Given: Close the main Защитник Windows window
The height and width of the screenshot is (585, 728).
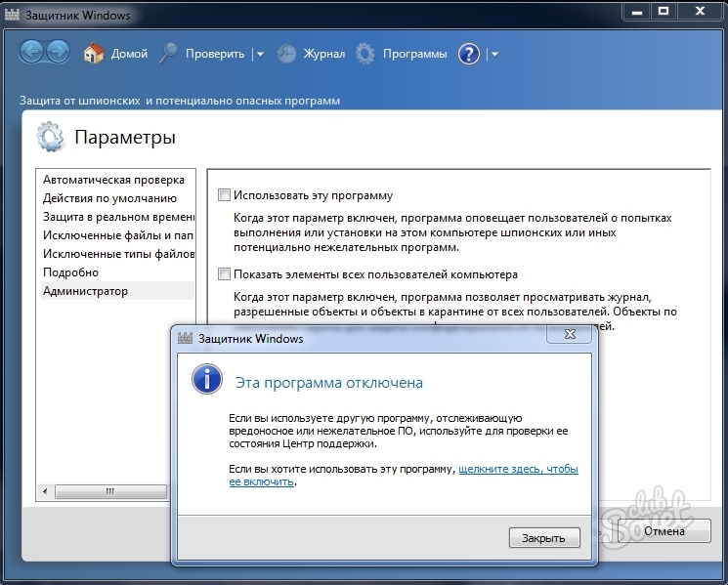Looking at the screenshot, I should [x=700, y=12].
